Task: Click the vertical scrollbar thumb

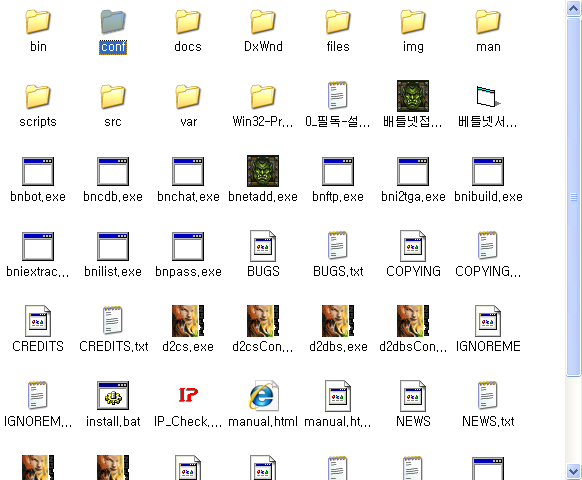Action: click(573, 197)
